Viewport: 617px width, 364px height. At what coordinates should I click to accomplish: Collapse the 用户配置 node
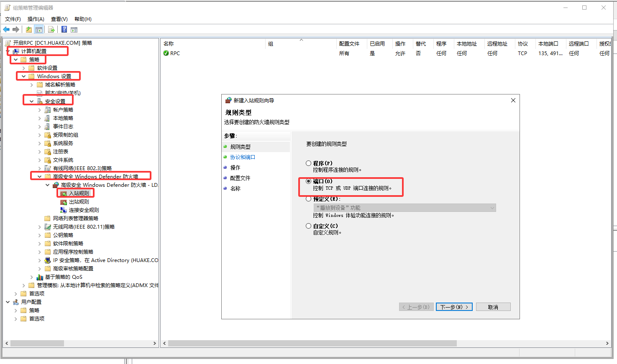click(x=8, y=302)
